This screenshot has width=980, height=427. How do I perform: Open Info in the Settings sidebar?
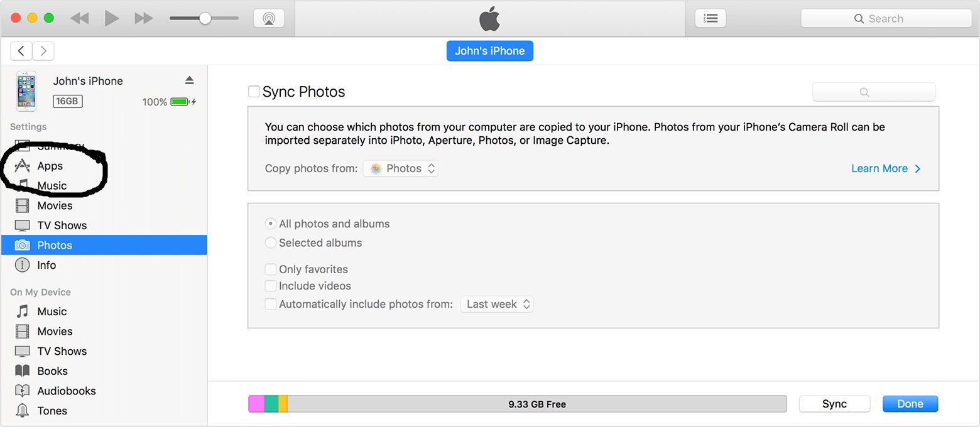click(x=46, y=265)
